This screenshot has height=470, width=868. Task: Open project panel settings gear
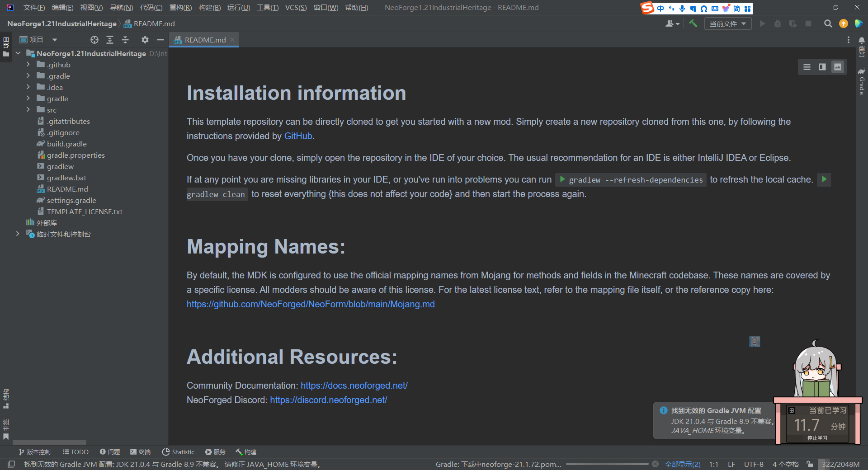[145, 40]
